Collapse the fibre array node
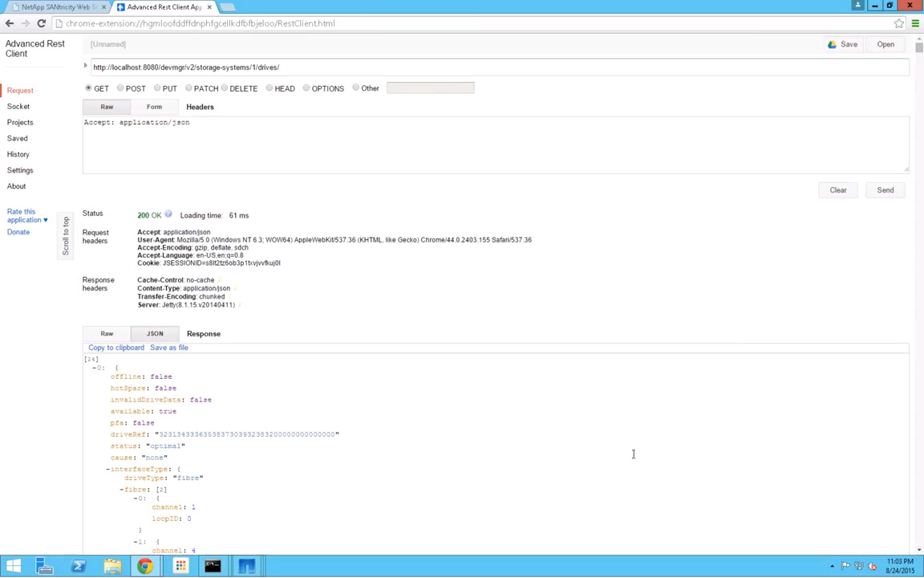This screenshot has height=578, width=924. (x=122, y=490)
